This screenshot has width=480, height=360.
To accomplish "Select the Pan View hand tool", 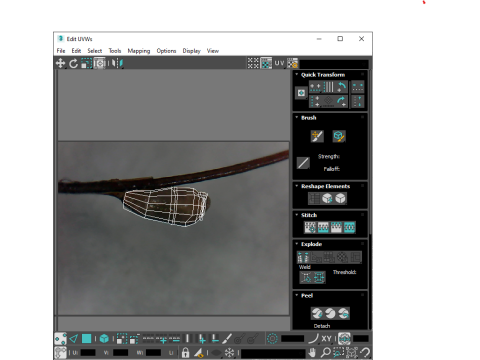I will tap(312, 352).
